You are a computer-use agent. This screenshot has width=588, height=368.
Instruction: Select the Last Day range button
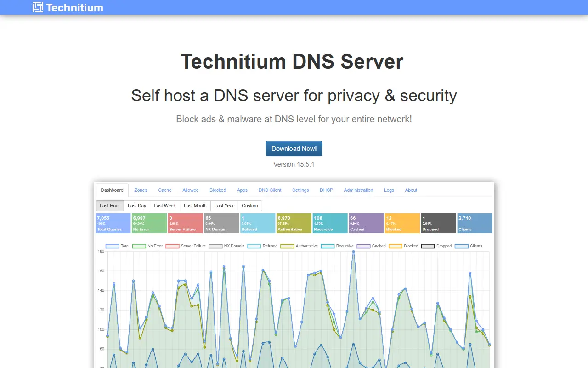(137, 206)
